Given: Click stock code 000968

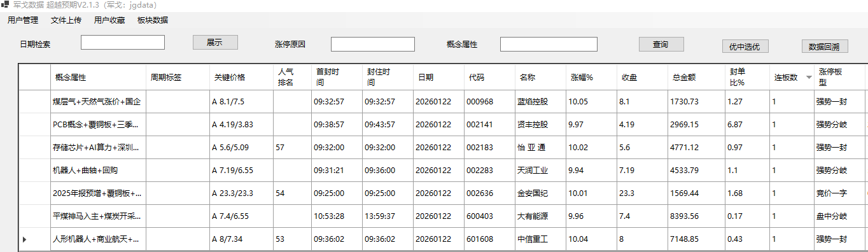Looking at the screenshot, I should click(480, 102).
